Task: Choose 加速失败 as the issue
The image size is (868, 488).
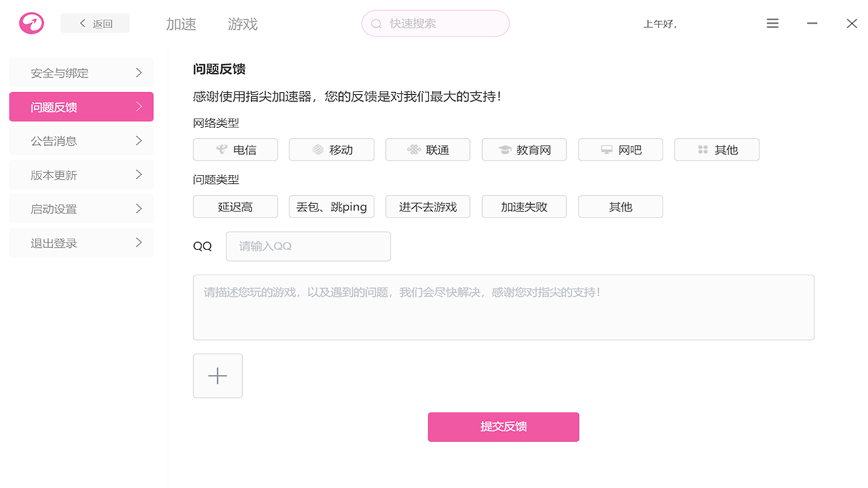Action: (524, 207)
